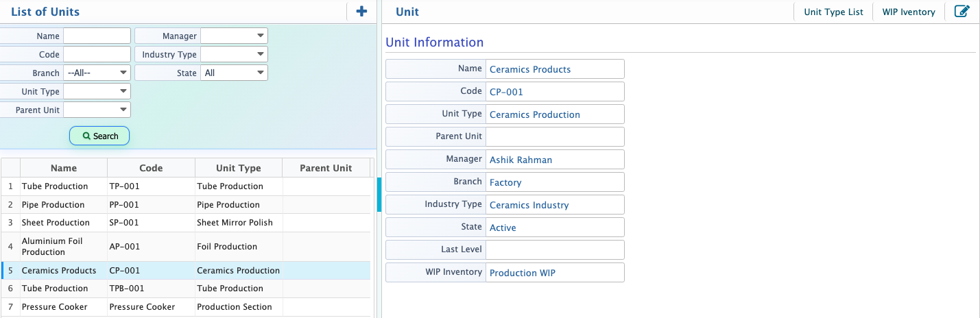Viewport: 980px width, 318px height.
Task: Click code TP-001 in the list
Action: (x=124, y=186)
